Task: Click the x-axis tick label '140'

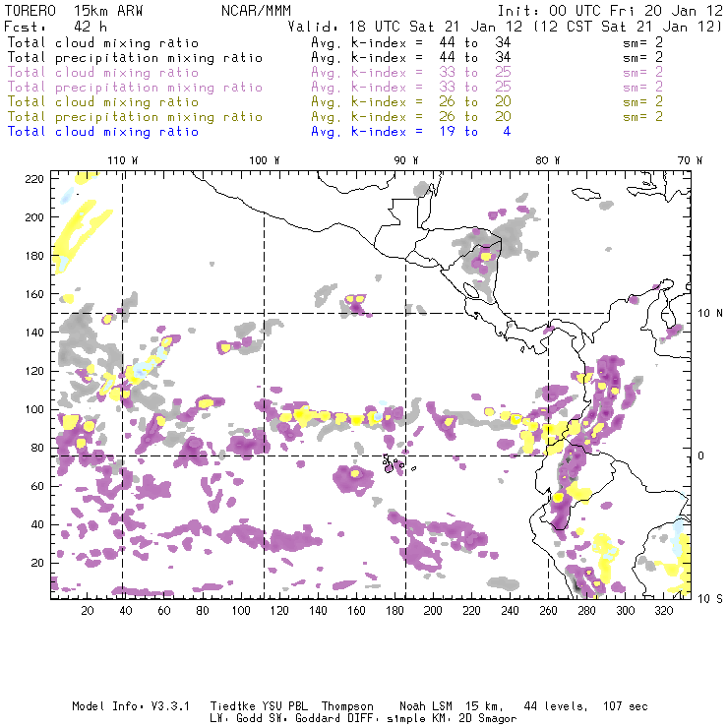Action: pos(318,611)
